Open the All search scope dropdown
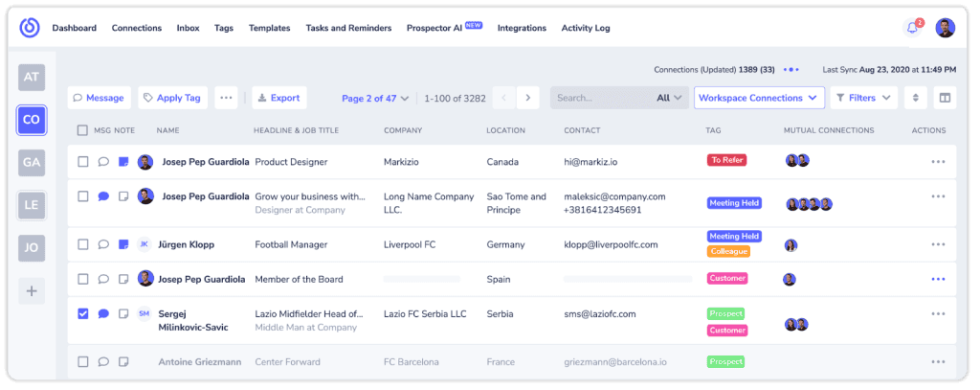This screenshot has height=390, width=980. click(x=669, y=98)
